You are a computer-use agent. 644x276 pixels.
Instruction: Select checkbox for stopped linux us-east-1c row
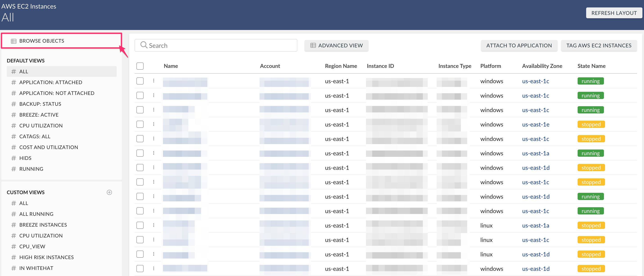[140, 240]
